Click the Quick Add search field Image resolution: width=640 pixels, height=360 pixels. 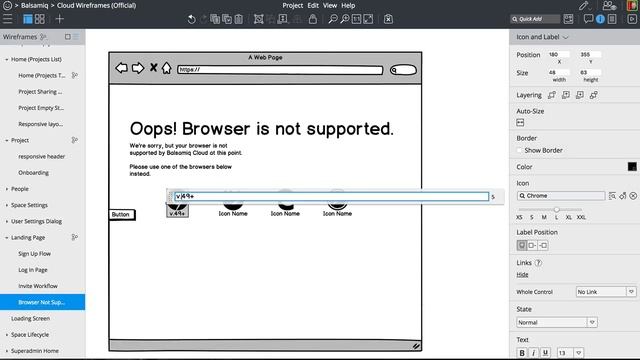point(536,19)
